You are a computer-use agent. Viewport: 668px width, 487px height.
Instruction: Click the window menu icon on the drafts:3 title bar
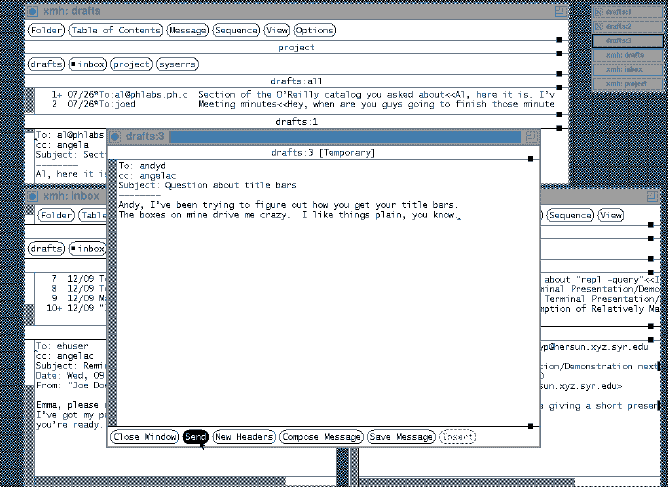(x=115, y=136)
